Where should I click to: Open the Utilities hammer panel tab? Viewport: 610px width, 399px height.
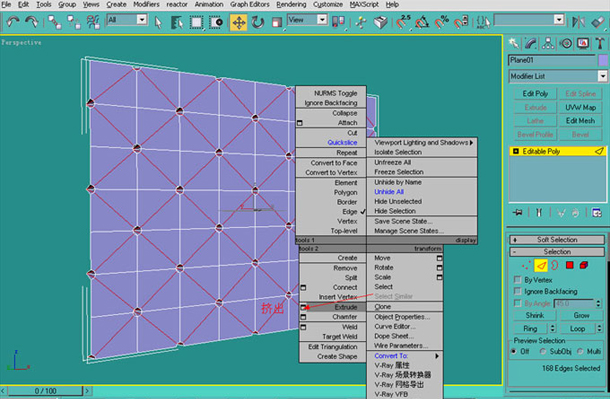tap(599, 43)
